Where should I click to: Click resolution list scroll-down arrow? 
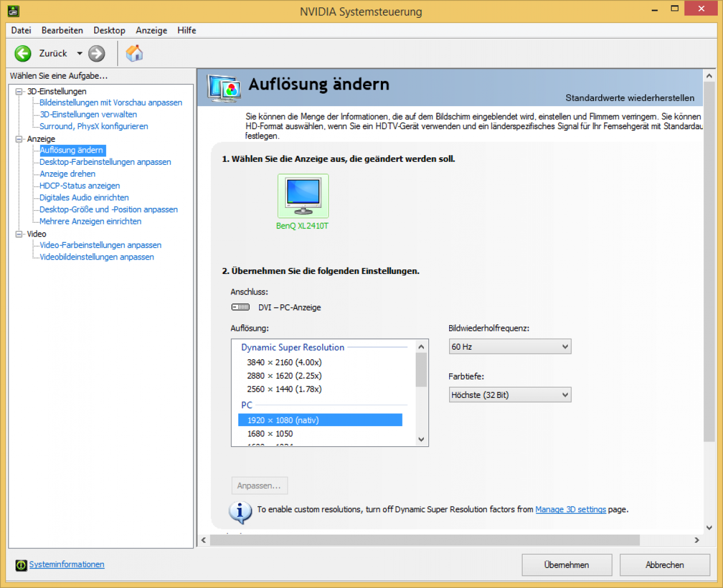click(x=421, y=439)
